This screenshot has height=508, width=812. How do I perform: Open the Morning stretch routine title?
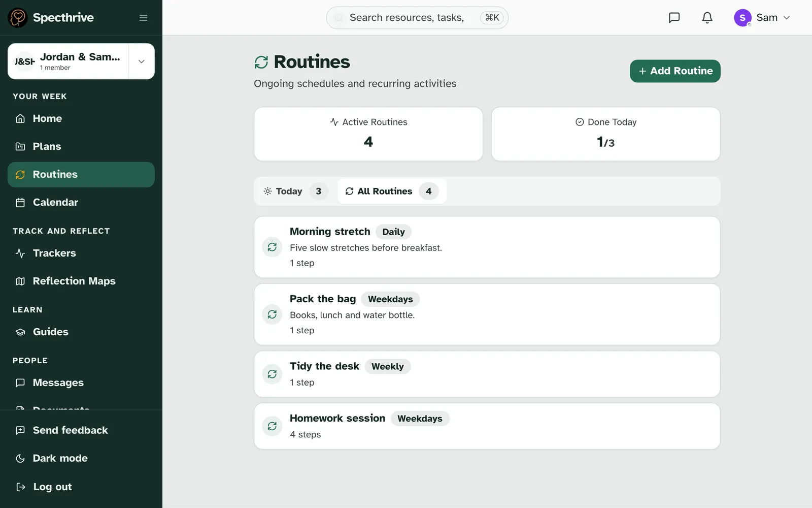330,232
